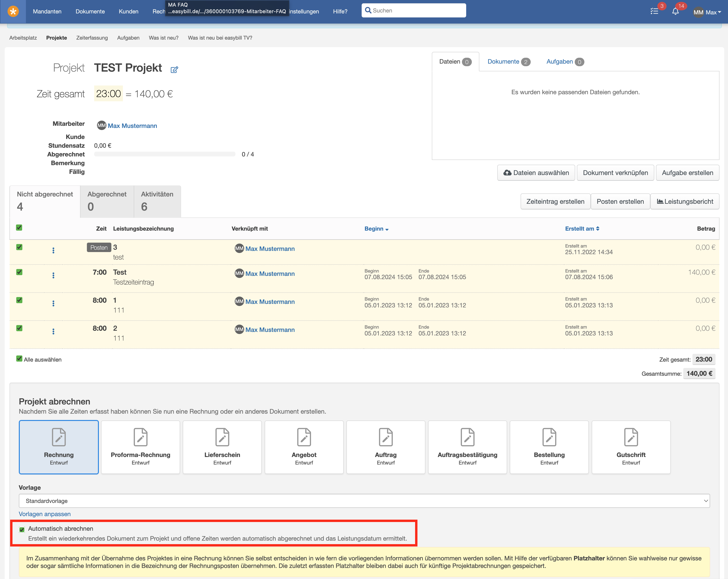Click the Abgerechnet 0 / 4 progress bar
The image size is (728, 579).
[x=165, y=154]
